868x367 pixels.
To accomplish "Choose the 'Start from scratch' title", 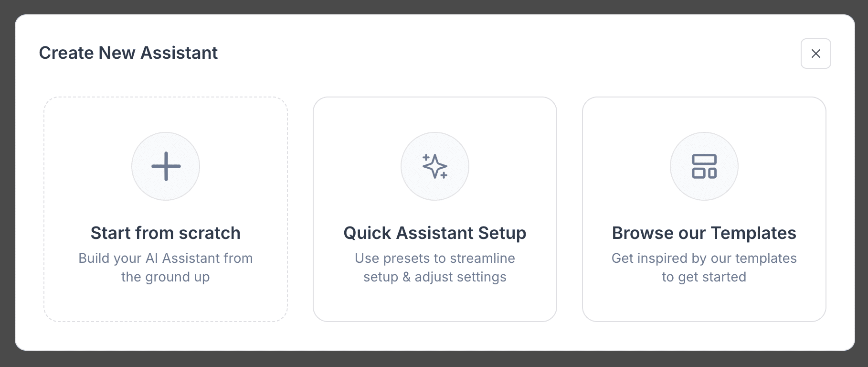I will 166,233.
